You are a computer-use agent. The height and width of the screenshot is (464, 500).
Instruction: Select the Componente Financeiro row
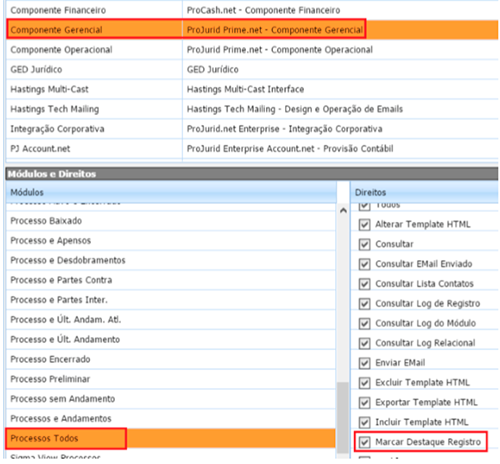coord(252,10)
